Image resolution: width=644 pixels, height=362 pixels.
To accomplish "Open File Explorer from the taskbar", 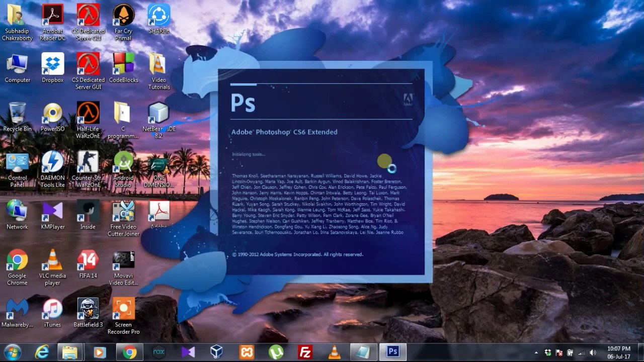I will pyautogui.click(x=70, y=352).
